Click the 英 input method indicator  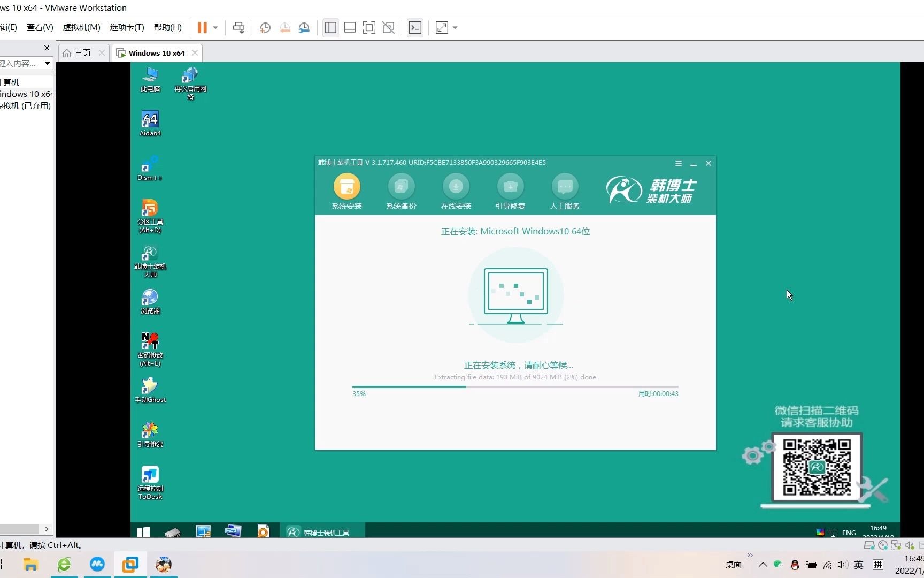859,565
